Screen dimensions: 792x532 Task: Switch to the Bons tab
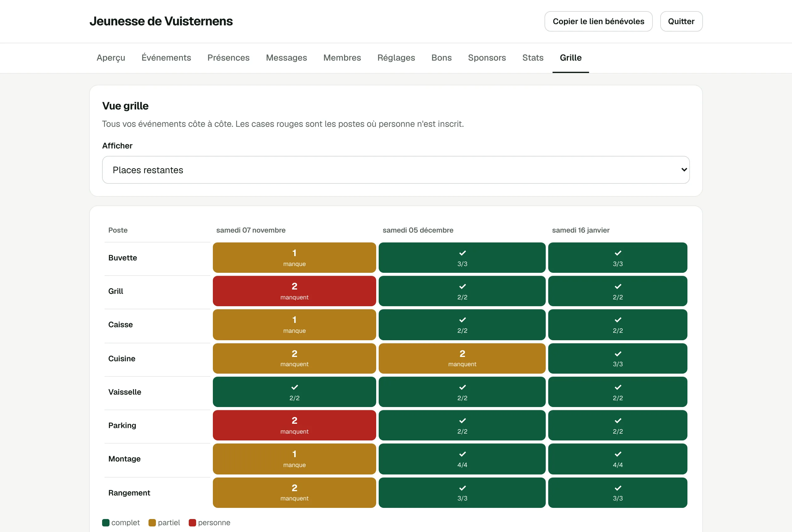441,58
